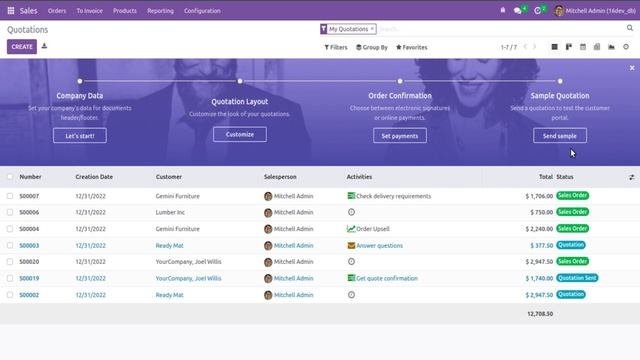Image resolution: width=640 pixels, height=360 pixels.
Task: Click activity icon for Check delivery requirements
Action: click(x=351, y=196)
